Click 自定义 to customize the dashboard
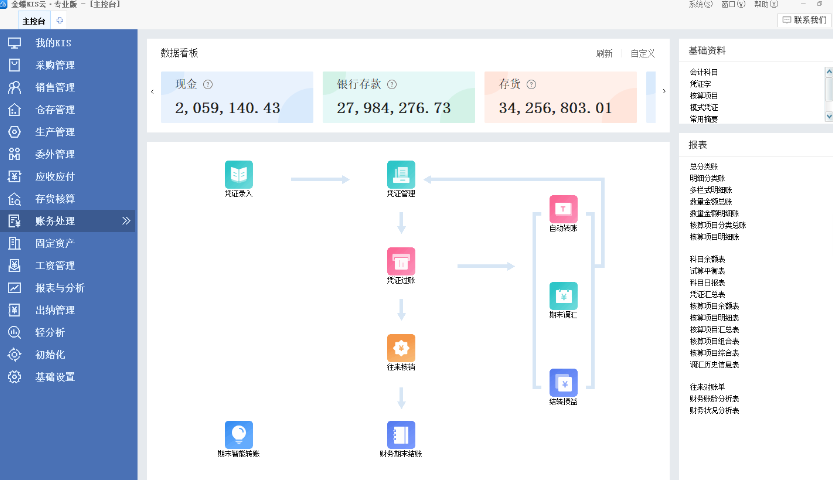The height and width of the screenshot is (480, 833). (642, 53)
